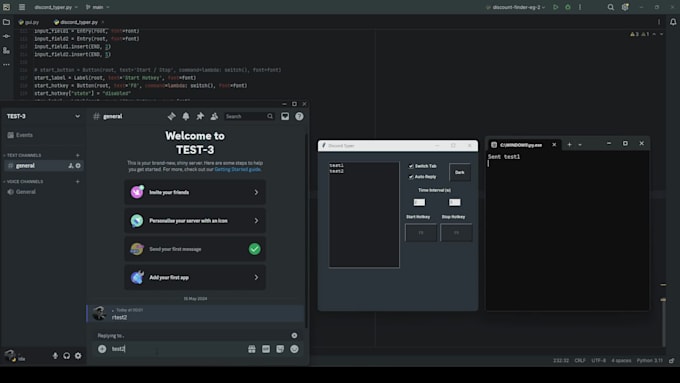Open Discord gift picker icon
The height and width of the screenshot is (383, 680).
252,349
